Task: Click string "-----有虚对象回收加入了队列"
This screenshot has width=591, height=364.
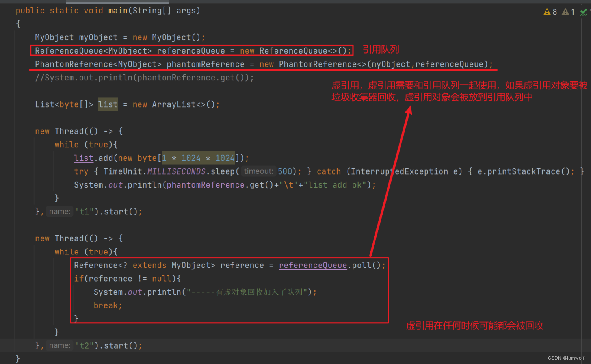Action: tap(247, 292)
